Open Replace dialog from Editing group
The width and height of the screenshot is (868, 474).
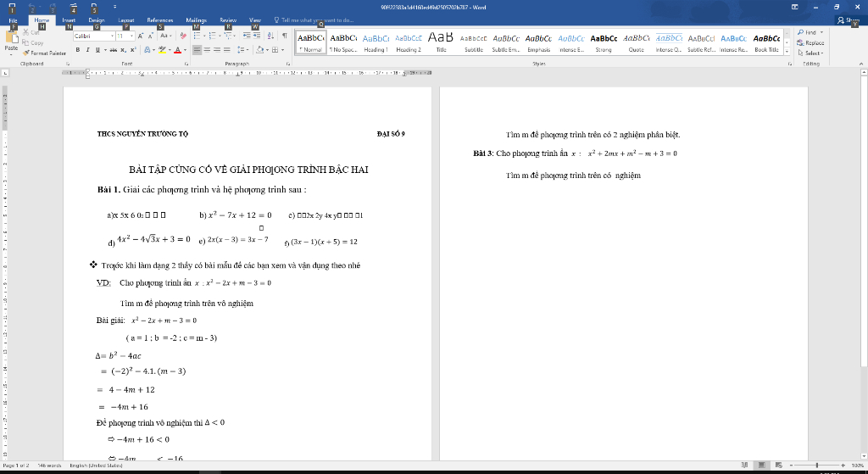pos(810,42)
